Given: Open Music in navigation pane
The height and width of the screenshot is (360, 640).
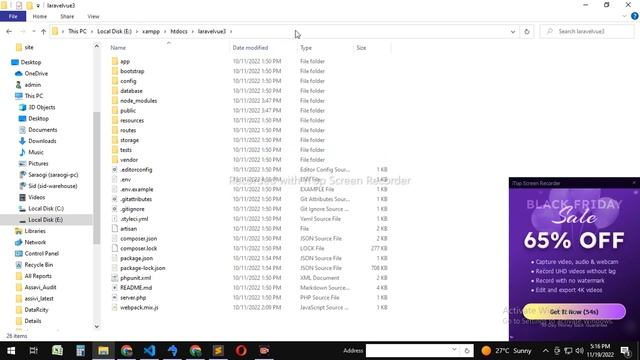Looking at the screenshot, I should coord(36,152).
